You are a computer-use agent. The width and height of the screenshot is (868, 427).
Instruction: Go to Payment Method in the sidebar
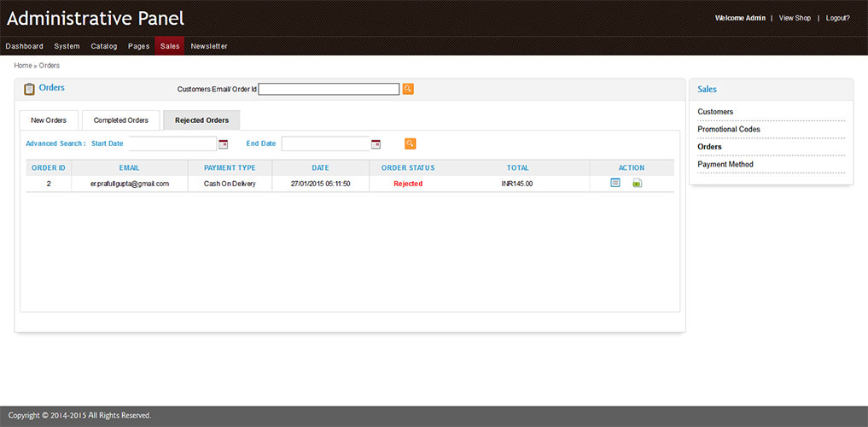pos(725,165)
